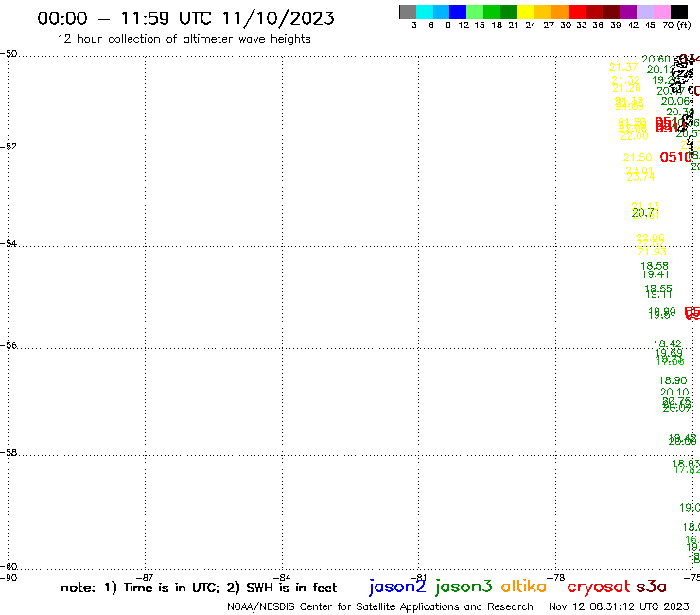Screen dimensions: 700x615
Task: Click the '-54' latitude axis label
Action: coord(9,243)
